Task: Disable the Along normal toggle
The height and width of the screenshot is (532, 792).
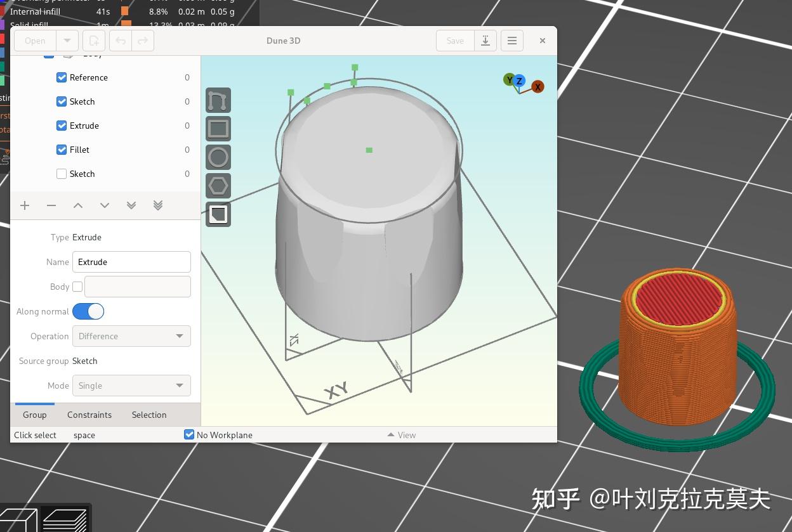Action: (x=88, y=311)
